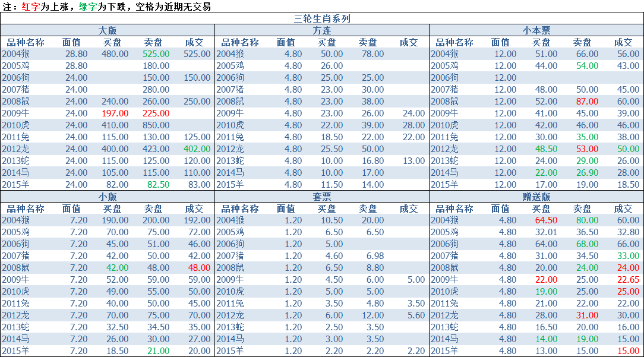Click the 三轮生肖系列 table title

click(322, 18)
